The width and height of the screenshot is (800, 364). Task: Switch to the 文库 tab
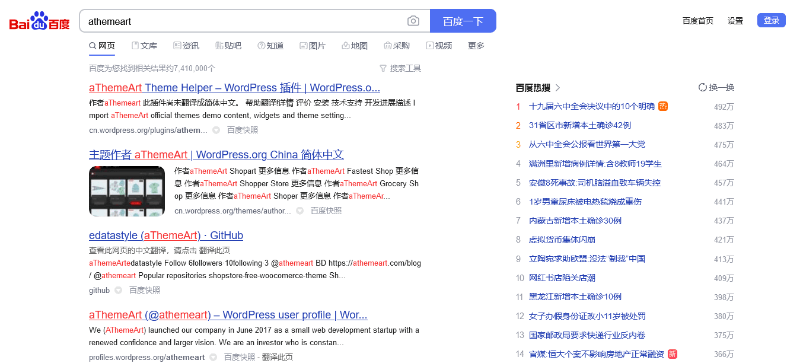point(144,45)
